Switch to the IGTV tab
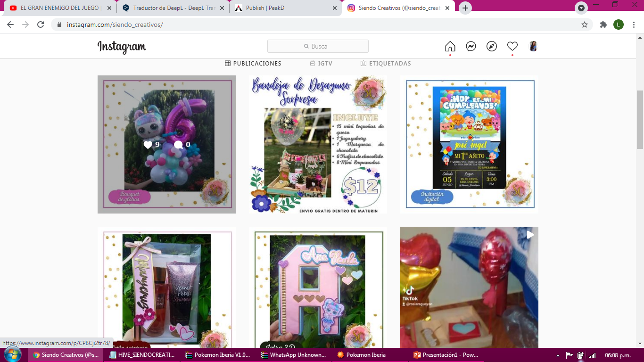The image size is (644, 362). click(321, 64)
